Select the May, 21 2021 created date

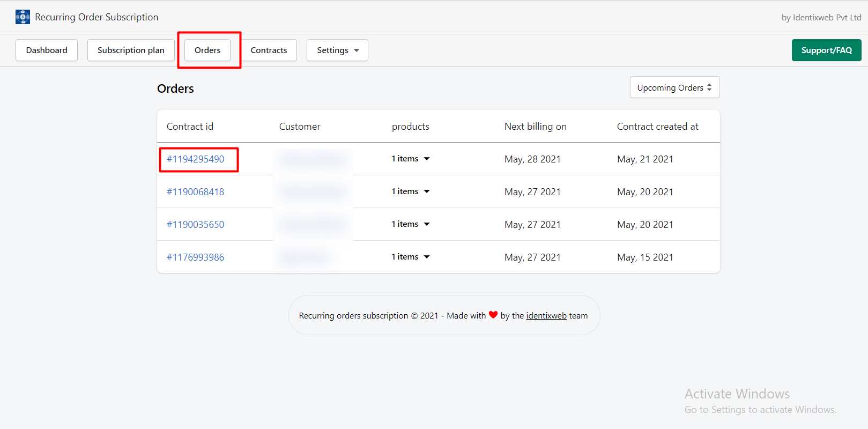(x=645, y=159)
